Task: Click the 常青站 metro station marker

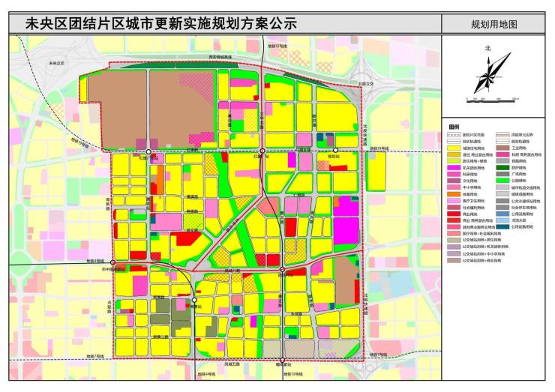Action: pos(194,300)
